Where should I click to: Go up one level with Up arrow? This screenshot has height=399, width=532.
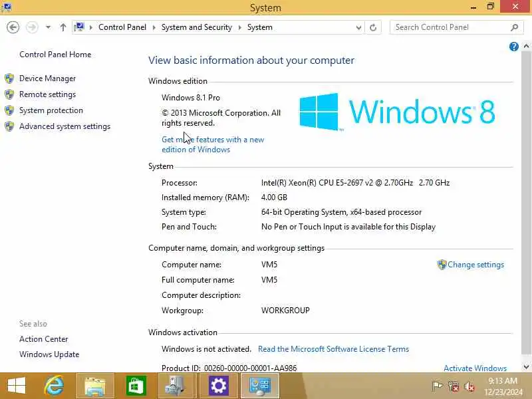click(63, 27)
